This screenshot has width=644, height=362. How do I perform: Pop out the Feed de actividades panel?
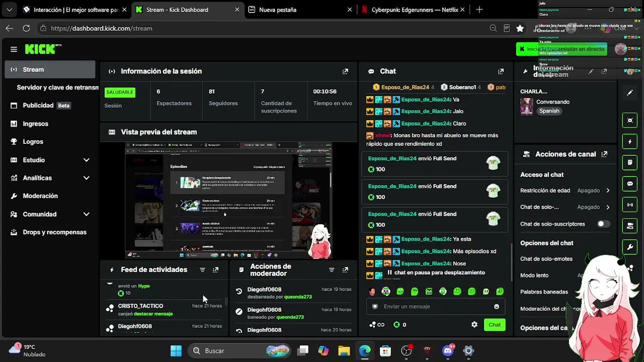[215, 270]
